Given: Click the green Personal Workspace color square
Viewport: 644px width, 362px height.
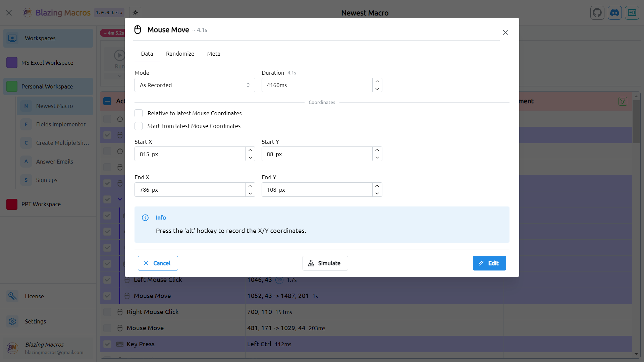Looking at the screenshot, I should point(12,86).
